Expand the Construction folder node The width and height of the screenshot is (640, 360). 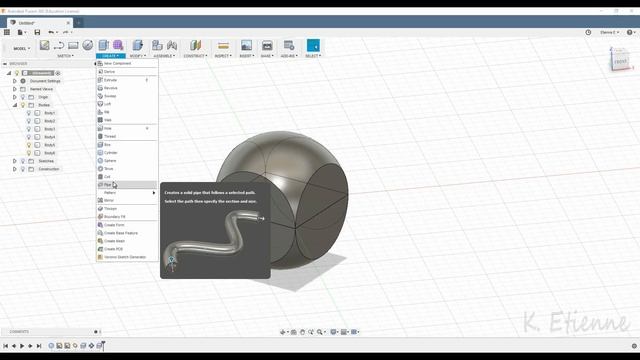[x=15, y=169]
